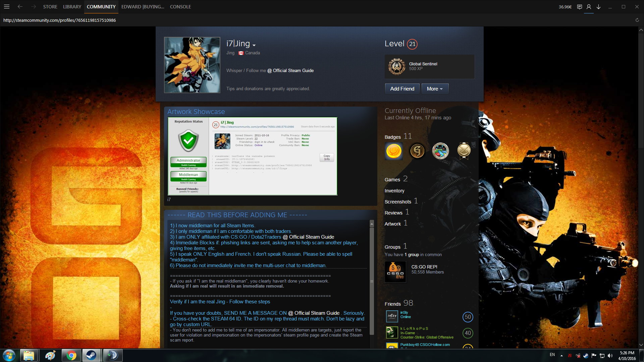Launch Chrome from the taskbar
The image size is (644, 362).
[71, 355]
